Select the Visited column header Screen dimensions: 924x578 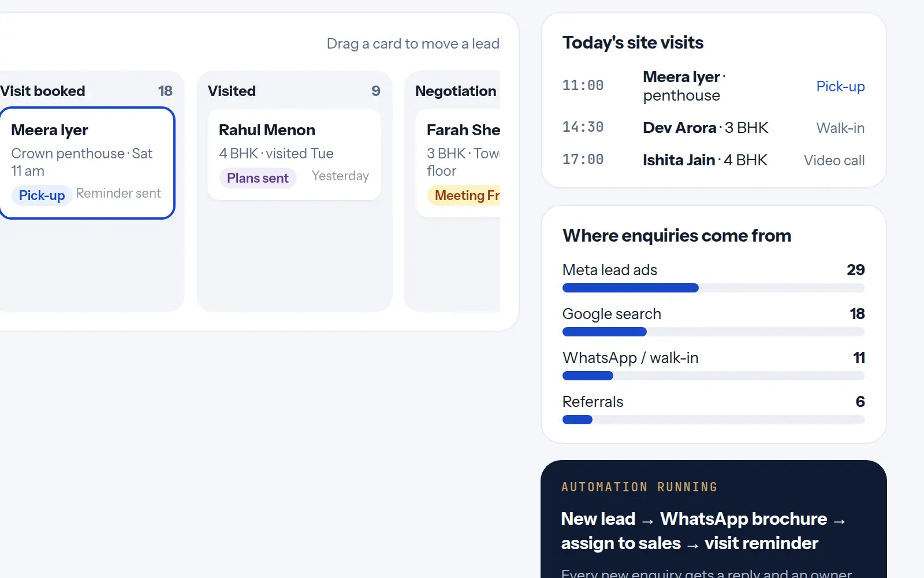coord(295,91)
